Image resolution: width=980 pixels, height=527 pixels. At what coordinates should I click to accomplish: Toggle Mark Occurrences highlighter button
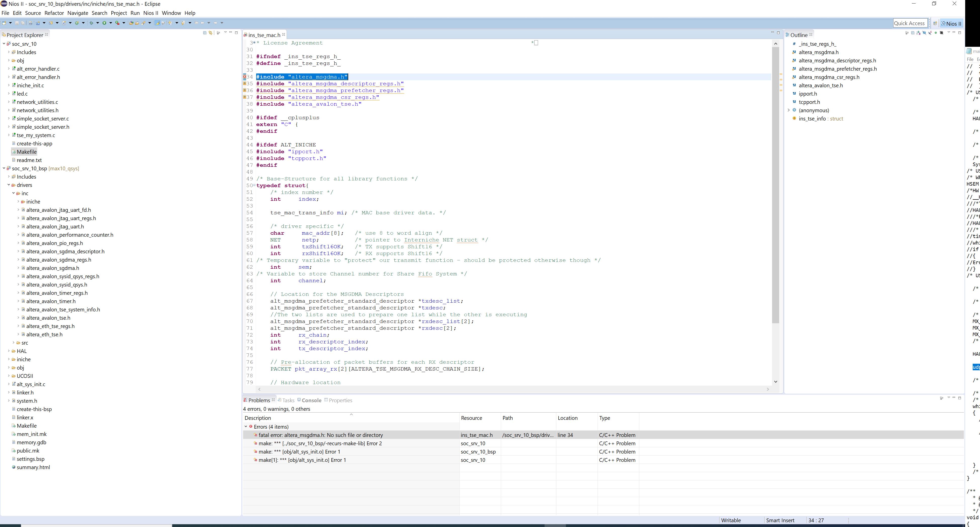point(157,23)
